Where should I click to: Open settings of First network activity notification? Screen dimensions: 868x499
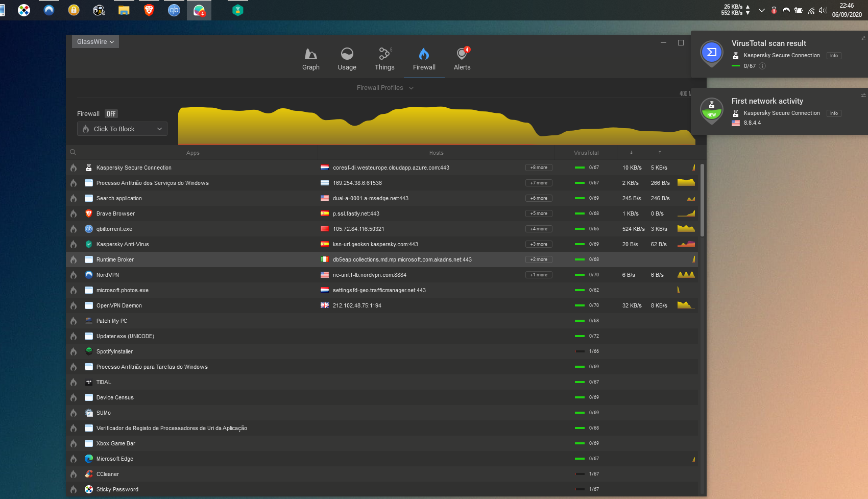click(x=863, y=95)
